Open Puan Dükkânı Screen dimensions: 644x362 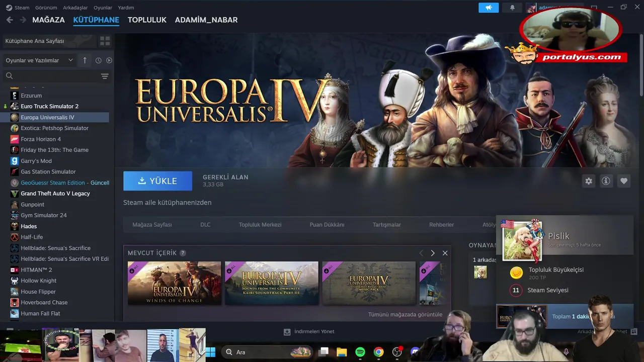[327, 225]
